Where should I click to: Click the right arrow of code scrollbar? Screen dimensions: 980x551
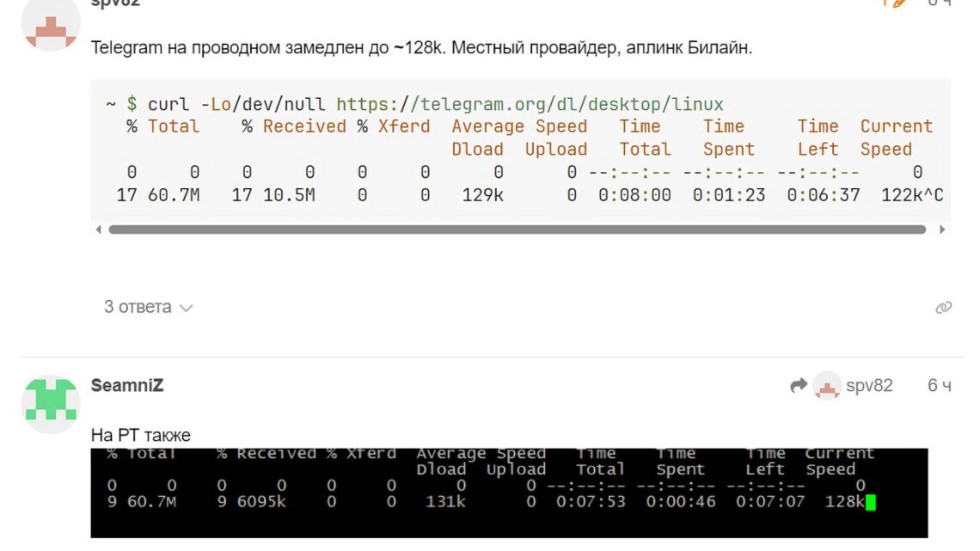point(943,230)
